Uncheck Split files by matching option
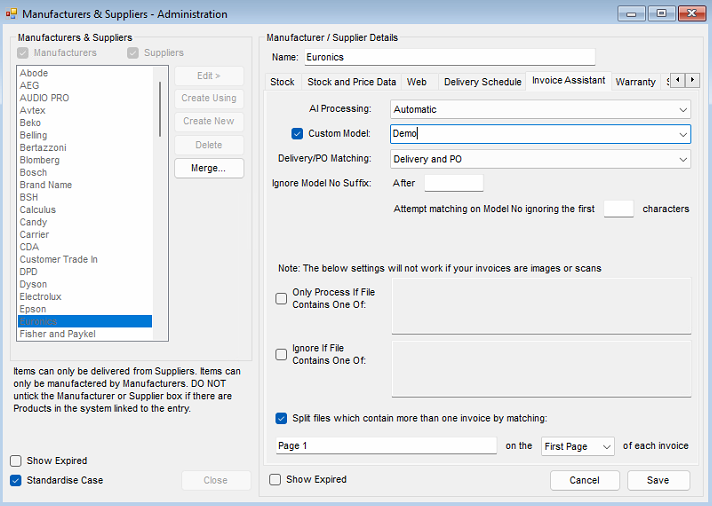The width and height of the screenshot is (712, 506). coord(281,418)
